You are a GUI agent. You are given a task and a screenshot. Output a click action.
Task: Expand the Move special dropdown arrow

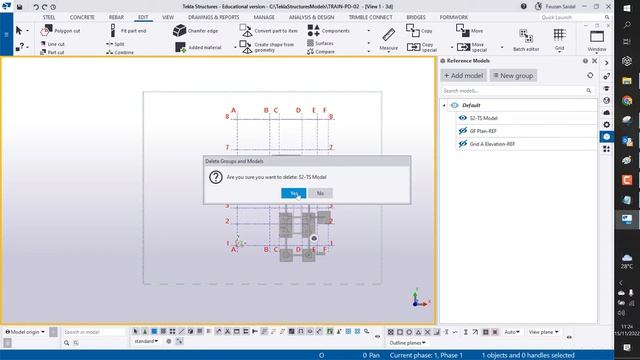[x=502, y=47]
